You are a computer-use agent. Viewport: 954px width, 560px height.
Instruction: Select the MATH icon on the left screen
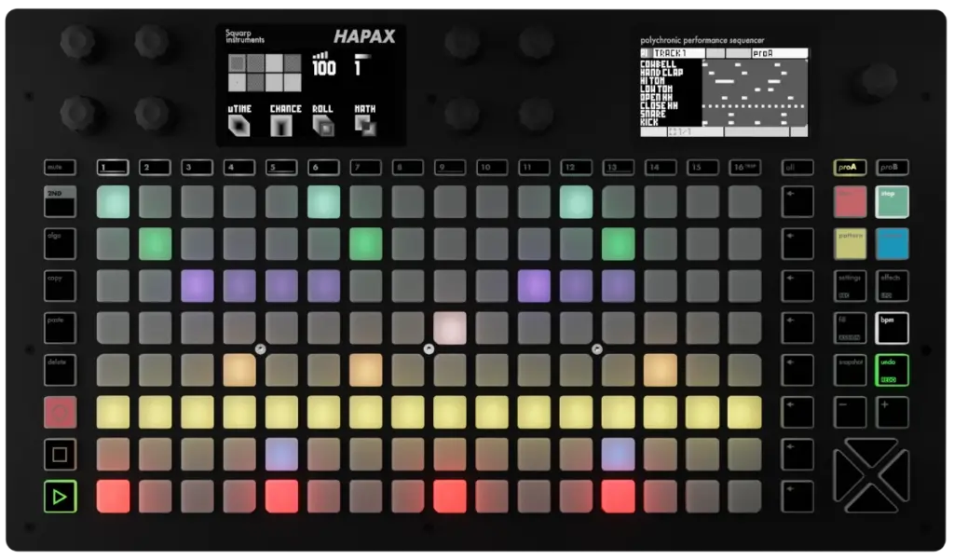pyautogui.click(x=365, y=126)
